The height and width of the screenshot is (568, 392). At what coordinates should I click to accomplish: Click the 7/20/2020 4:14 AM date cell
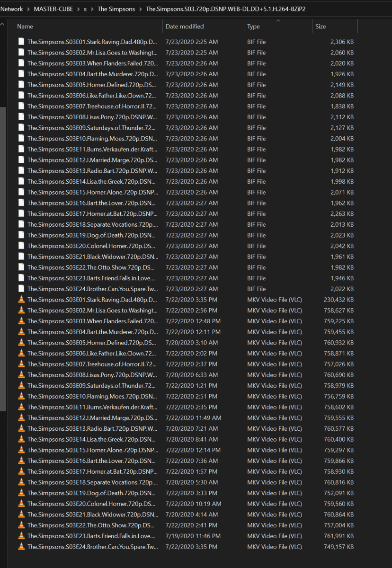click(x=192, y=515)
